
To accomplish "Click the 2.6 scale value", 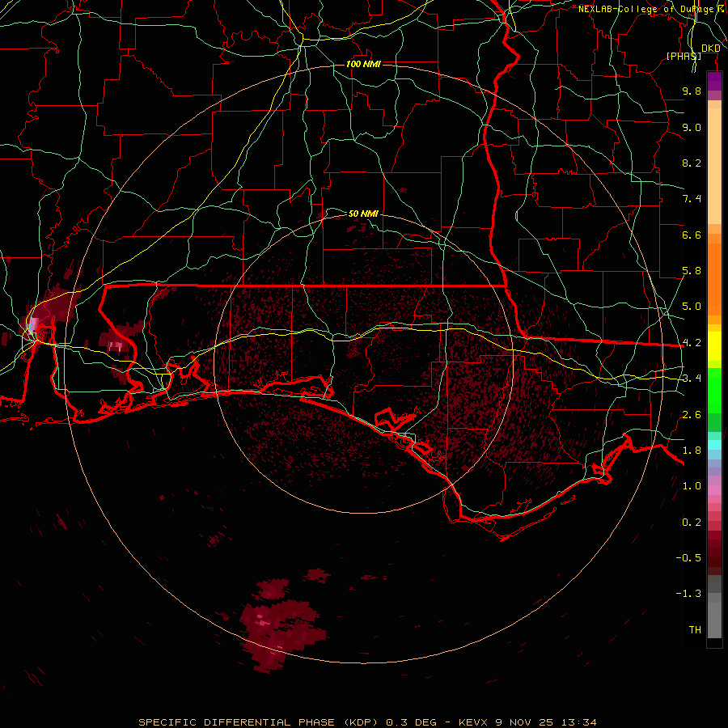I will pyautogui.click(x=692, y=415).
